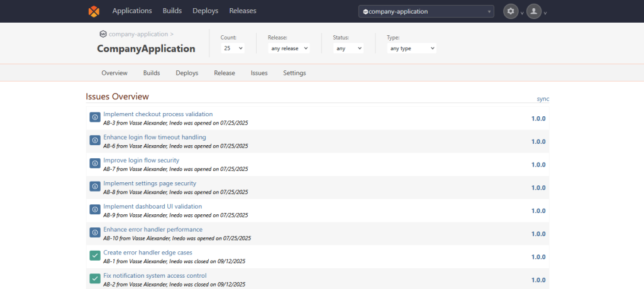
Task: Click the user profile avatar icon
Action: click(x=534, y=11)
